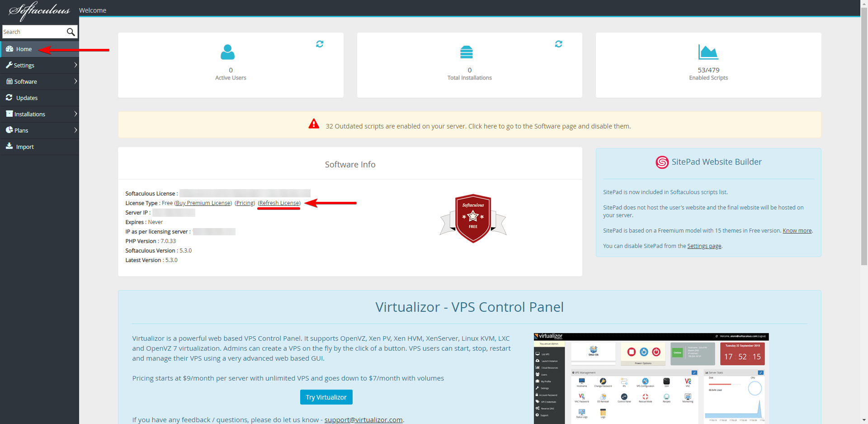Click the Active Users label
The image size is (868, 424).
[x=231, y=78]
